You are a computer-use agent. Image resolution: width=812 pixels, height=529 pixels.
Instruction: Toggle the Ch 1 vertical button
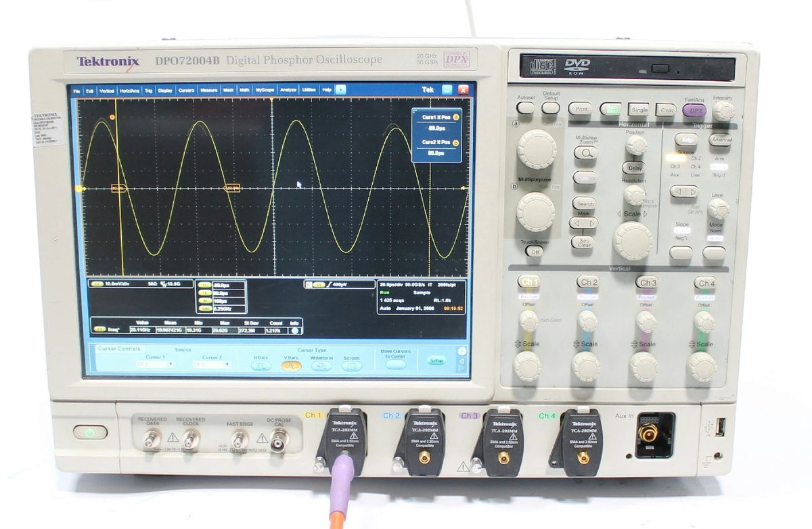tap(529, 281)
